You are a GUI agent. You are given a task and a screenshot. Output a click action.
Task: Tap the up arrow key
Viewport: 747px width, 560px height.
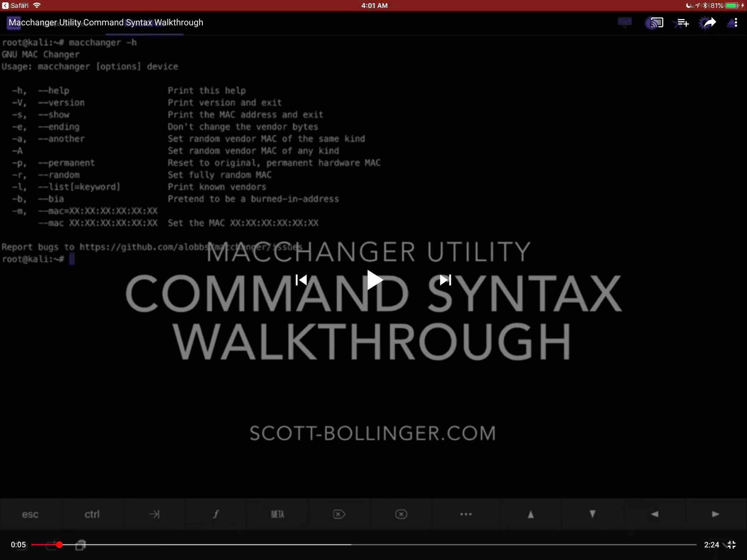coord(531,514)
